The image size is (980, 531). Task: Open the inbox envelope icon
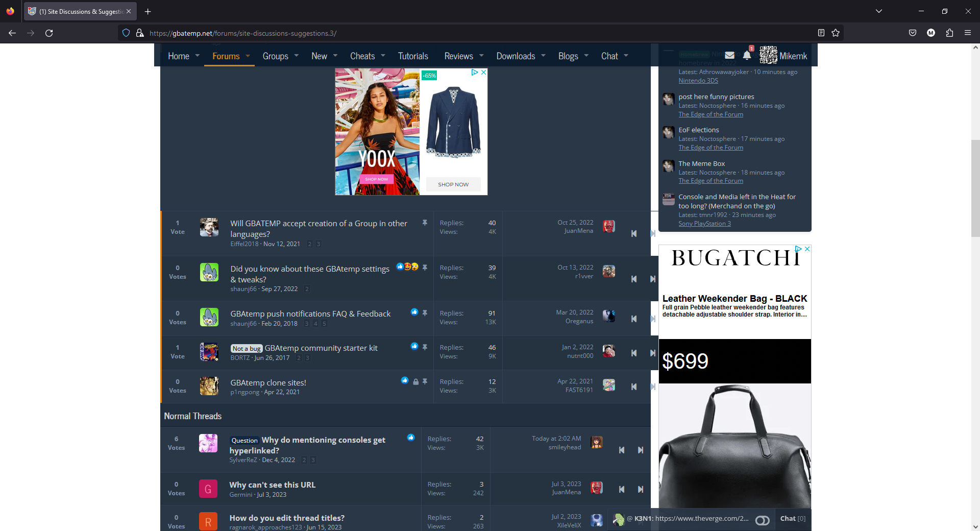point(730,55)
